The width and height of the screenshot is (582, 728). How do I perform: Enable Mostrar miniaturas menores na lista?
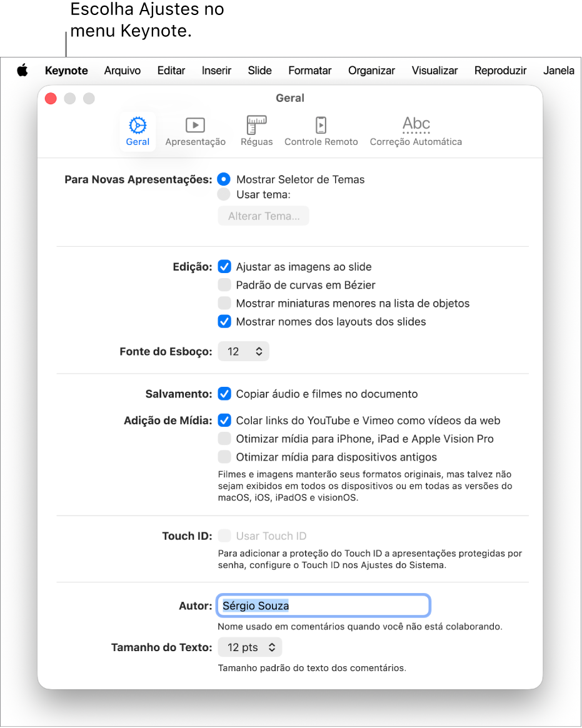(224, 303)
